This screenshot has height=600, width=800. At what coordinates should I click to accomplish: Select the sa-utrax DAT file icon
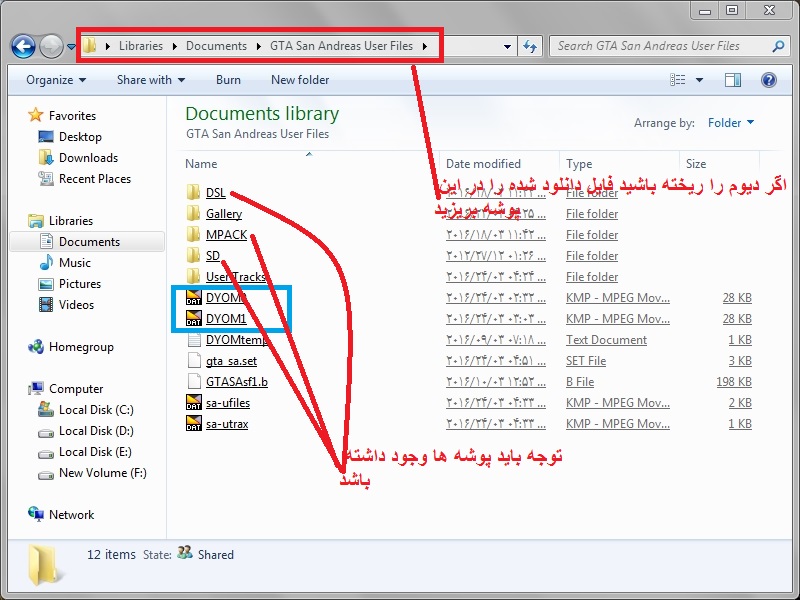[194, 423]
